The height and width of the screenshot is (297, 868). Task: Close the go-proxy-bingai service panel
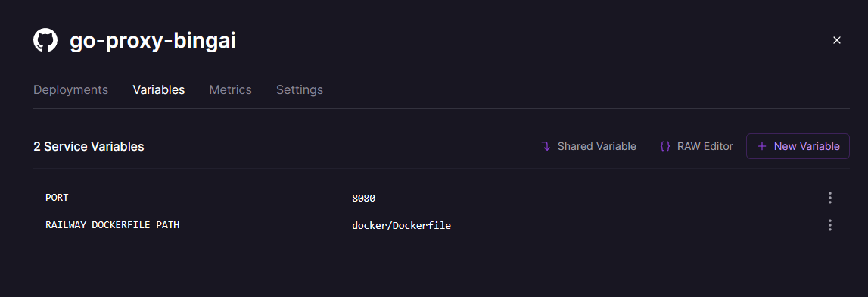[x=837, y=40]
